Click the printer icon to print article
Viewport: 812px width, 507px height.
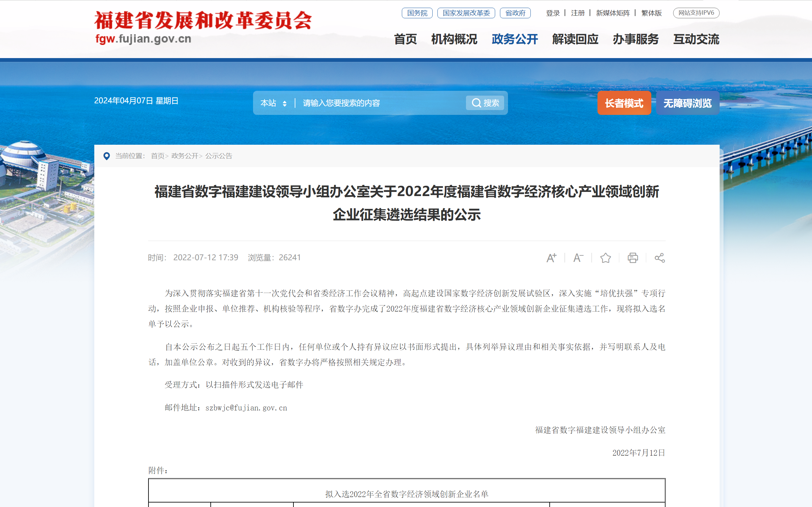632,258
